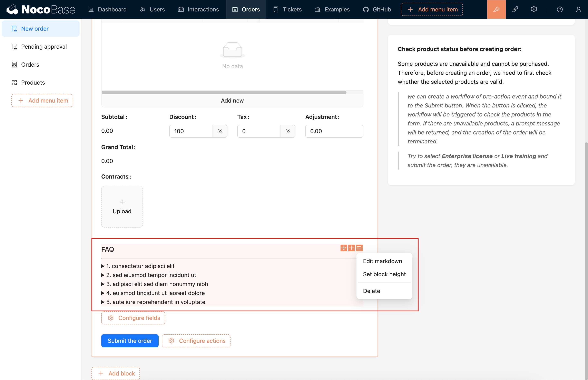588x380 pixels.
Task: Choose Edit markdown from the context menu
Action: 382,261
